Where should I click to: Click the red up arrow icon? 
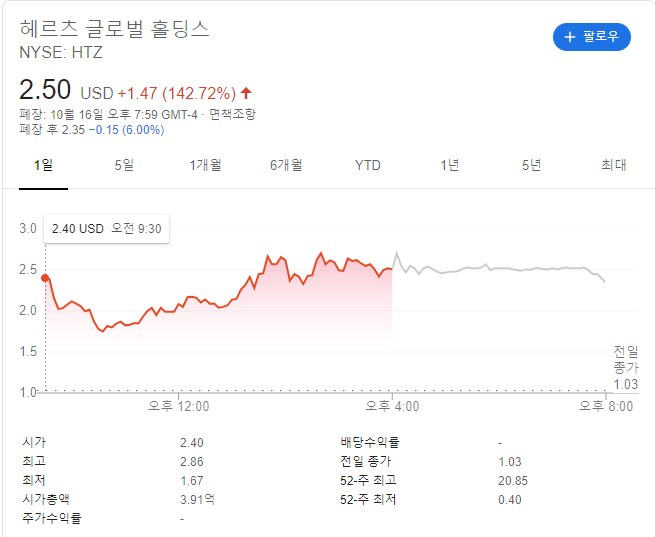click(x=246, y=93)
